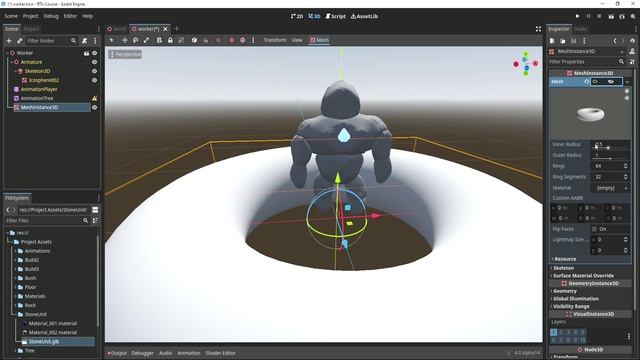The image size is (640, 360).
Task: Toggle visibility of Armature node
Action: tap(95, 62)
